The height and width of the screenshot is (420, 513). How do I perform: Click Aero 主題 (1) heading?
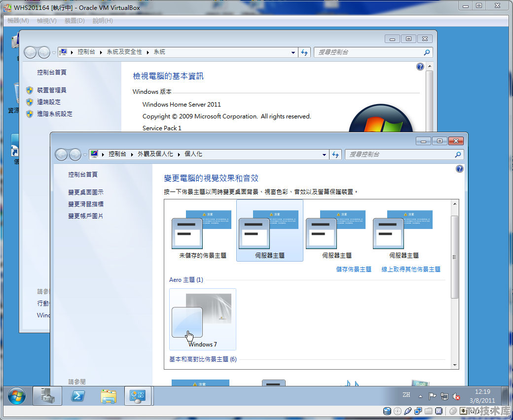pos(186,279)
